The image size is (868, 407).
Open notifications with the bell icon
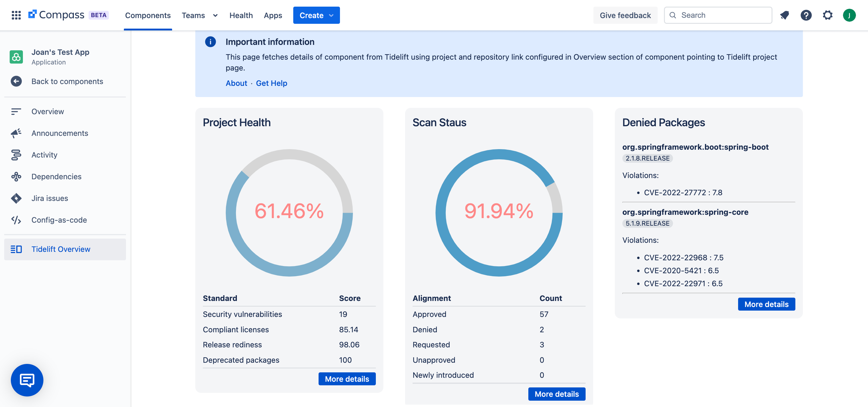click(785, 15)
